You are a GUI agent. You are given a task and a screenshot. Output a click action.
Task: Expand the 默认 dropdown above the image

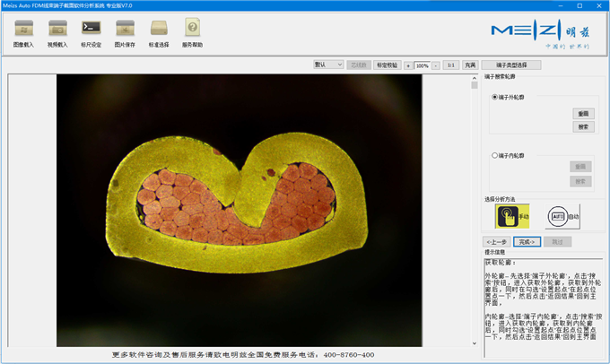328,65
